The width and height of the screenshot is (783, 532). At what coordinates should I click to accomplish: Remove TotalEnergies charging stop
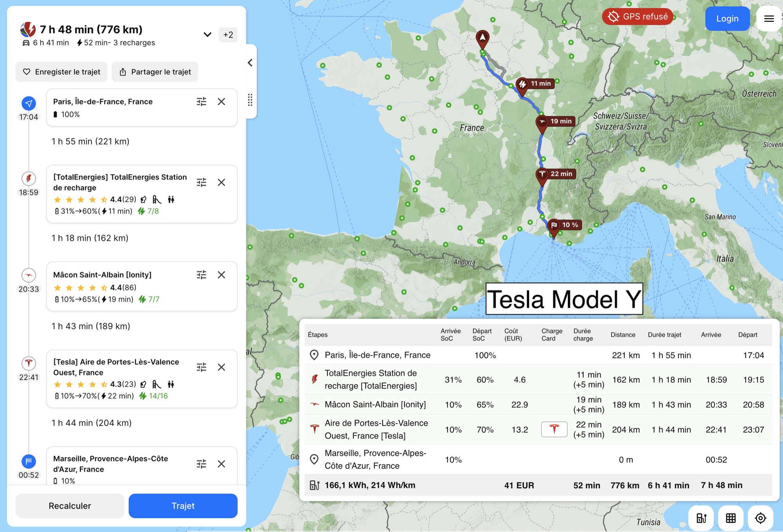[x=221, y=182]
